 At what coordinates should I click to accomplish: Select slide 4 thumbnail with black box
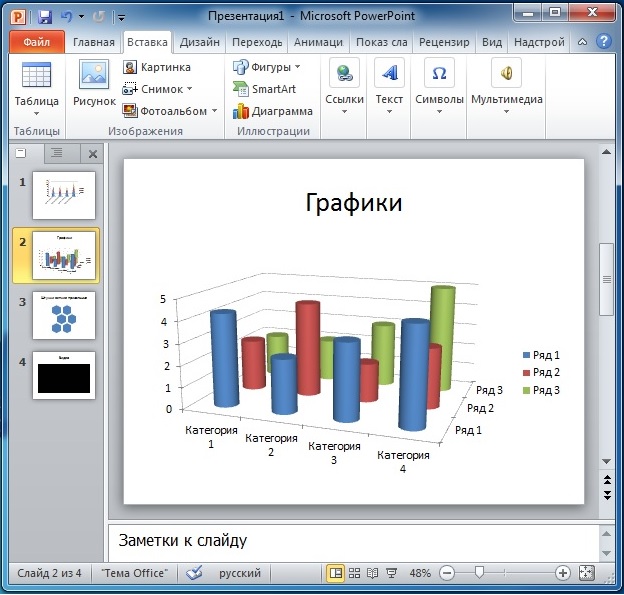pos(64,375)
